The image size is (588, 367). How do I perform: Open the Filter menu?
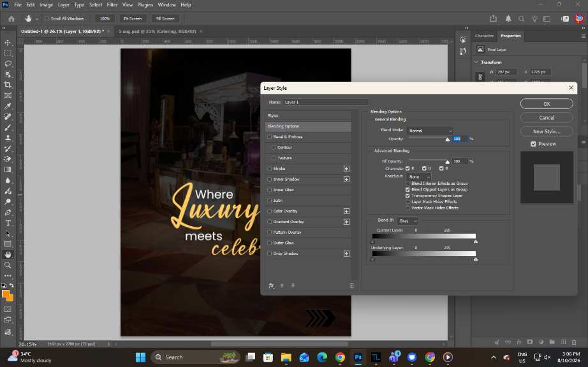click(x=112, y=5)
